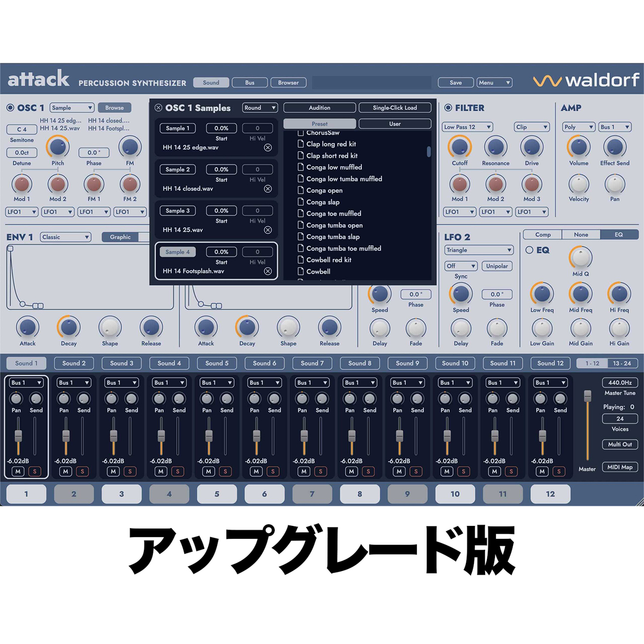
Task: Click the EQ Low Freq knob
Action: (542, 294)
